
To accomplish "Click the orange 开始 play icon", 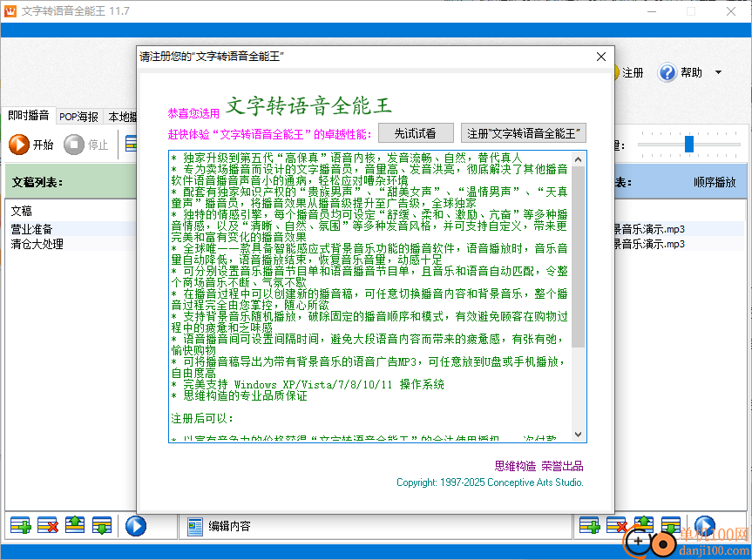I will click(19, 145).
